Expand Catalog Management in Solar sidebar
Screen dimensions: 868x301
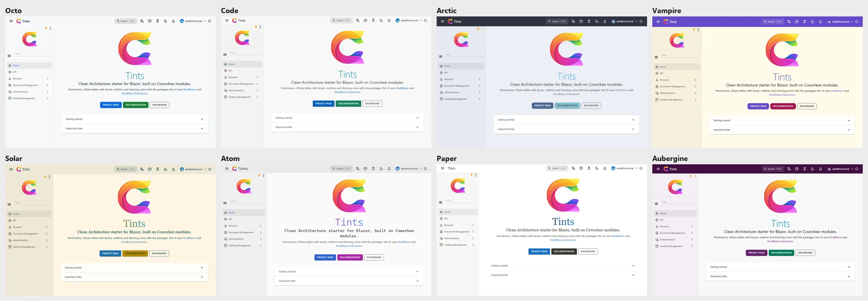[29, 247]
